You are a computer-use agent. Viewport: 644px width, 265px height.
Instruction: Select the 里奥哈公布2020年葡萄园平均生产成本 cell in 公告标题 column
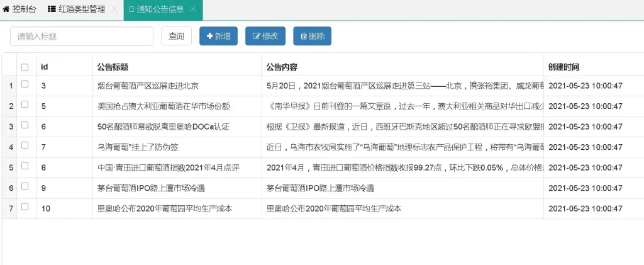[x=177, y=209]
